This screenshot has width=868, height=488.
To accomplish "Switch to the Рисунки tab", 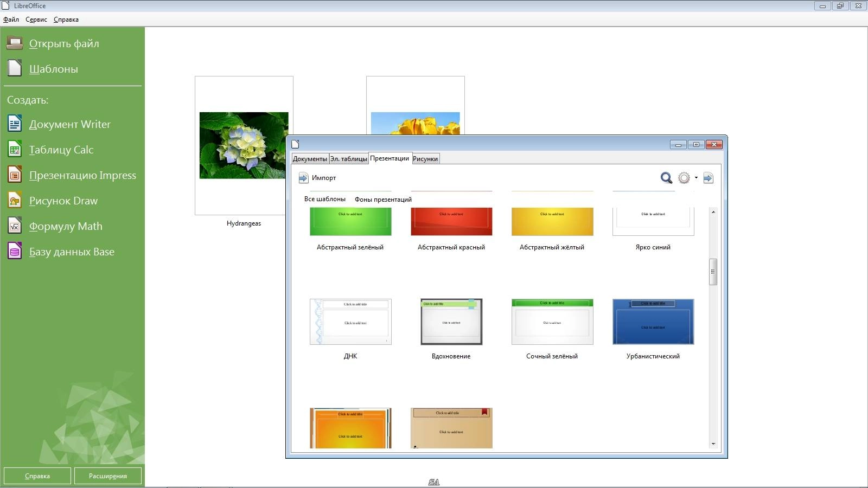I will [x=425, y=159].
